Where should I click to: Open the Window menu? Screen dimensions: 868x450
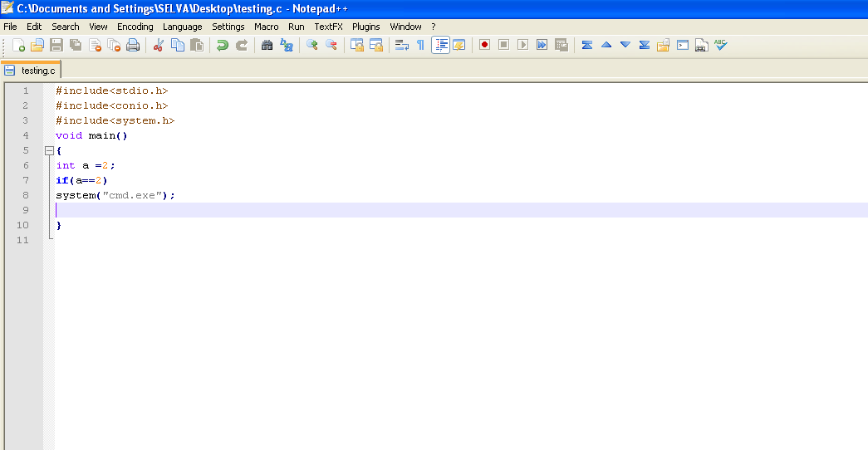coord(405,27)
